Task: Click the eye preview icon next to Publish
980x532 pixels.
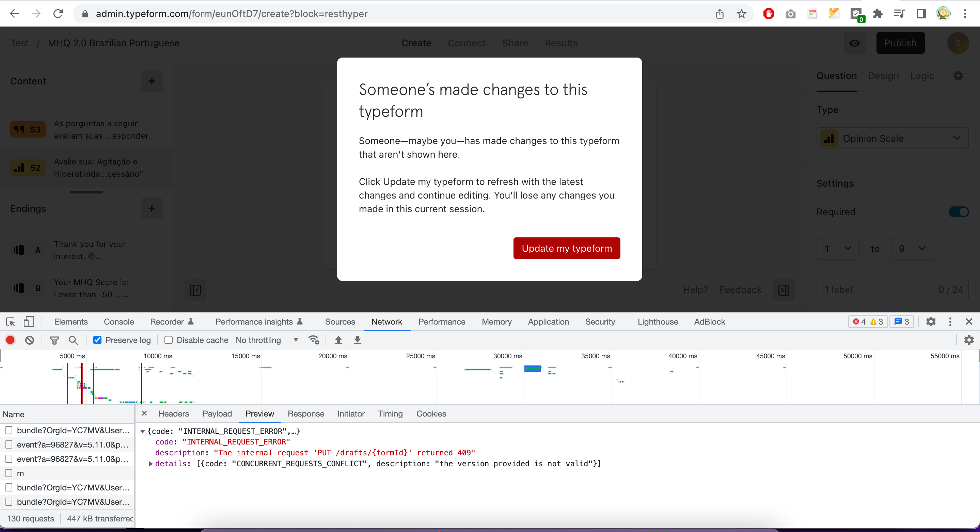Action: pyautogui.click(x=854, y=43)
